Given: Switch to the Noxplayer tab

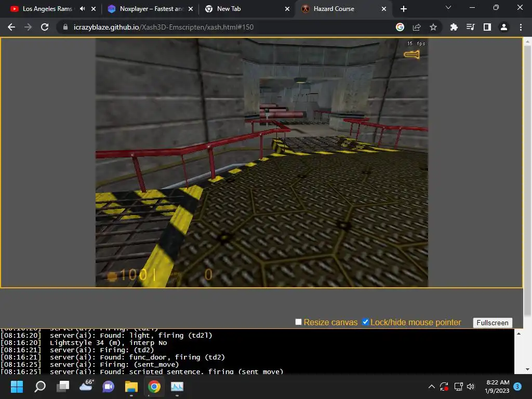Looking at the screenshot, I should 151,9.
